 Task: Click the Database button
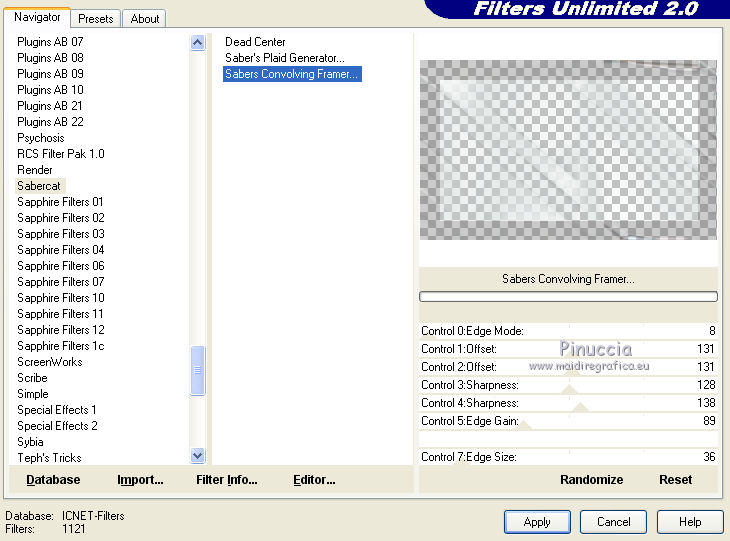click(53, 480)
